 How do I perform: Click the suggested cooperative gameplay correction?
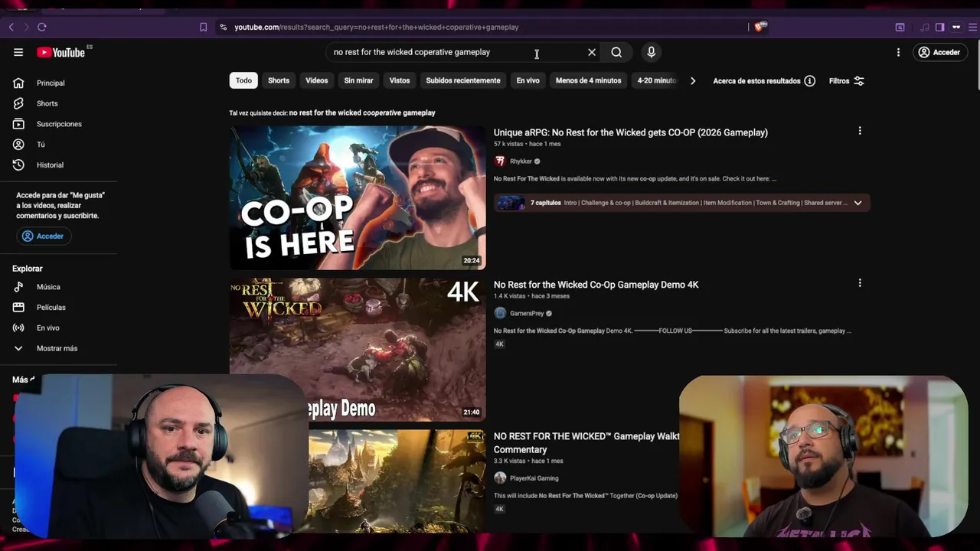362,112
